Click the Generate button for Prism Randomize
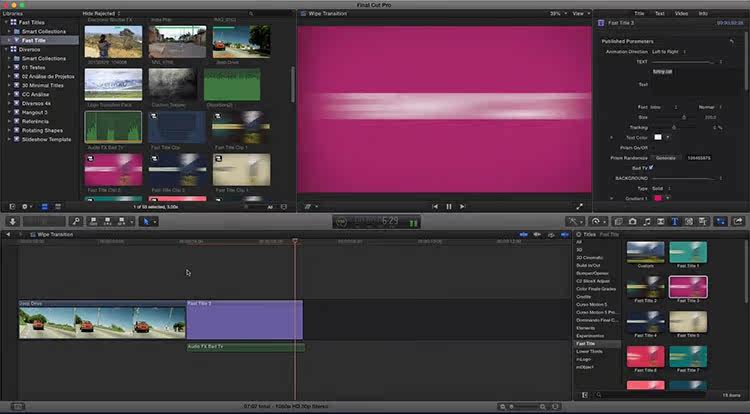Image resolution: width=750 pixels, height=414 pixels. [x=666, y=158]
